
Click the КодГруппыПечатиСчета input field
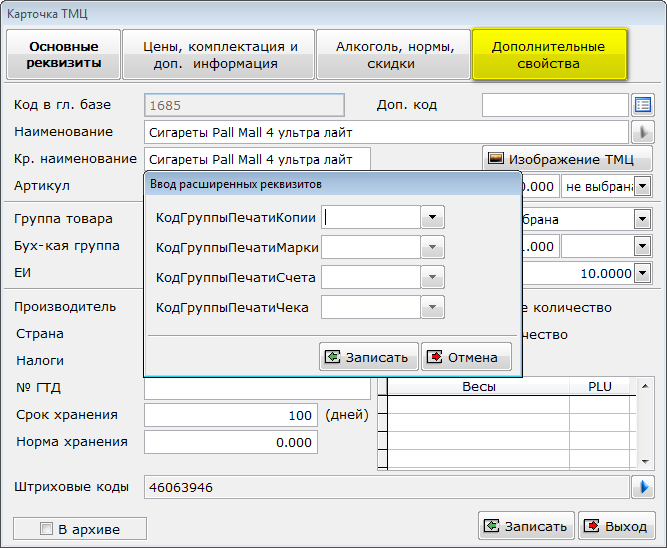pyautogui.click(x=371, y=277)
